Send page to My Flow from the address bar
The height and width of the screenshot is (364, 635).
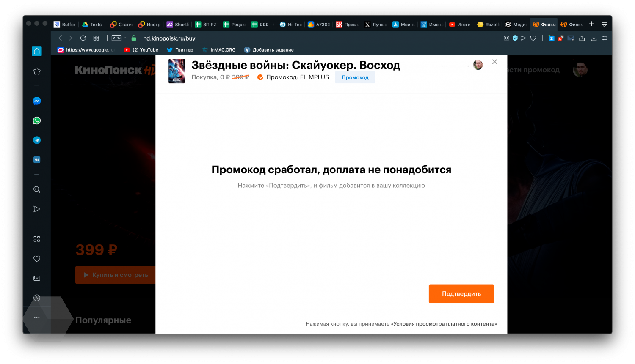[x=524, y=38]
